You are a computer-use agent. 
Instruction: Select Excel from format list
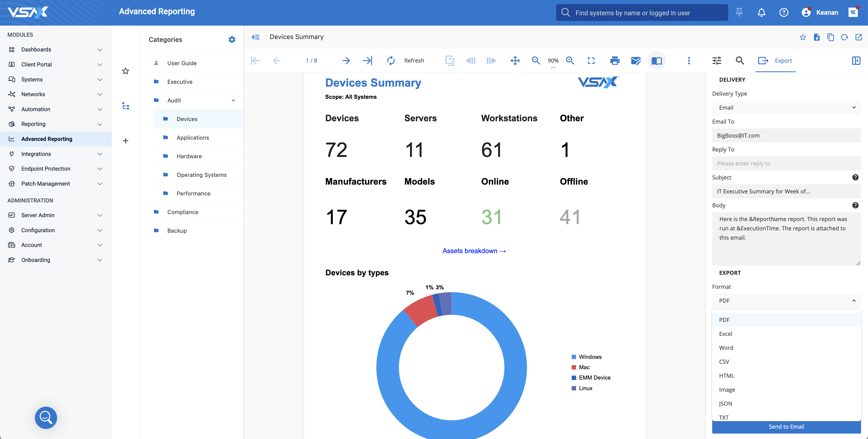[725, 334]
